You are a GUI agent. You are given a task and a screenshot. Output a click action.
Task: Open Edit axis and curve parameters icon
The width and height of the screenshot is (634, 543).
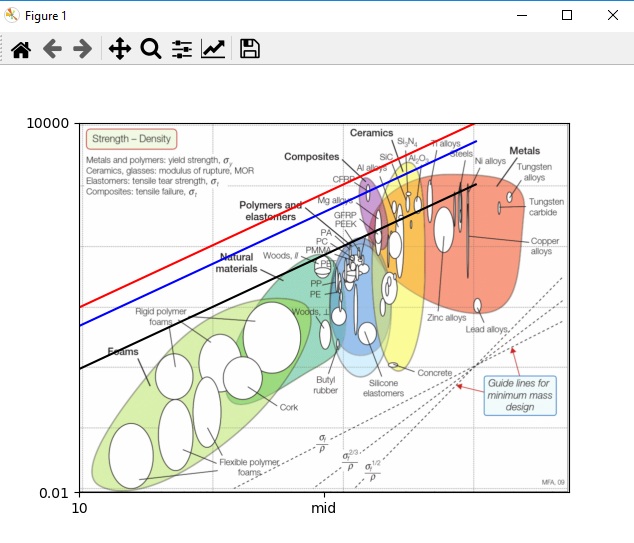tap(213, 49)
